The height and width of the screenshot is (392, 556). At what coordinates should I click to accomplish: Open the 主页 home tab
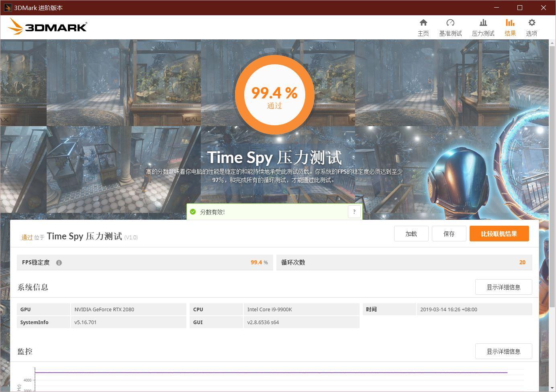423,28
